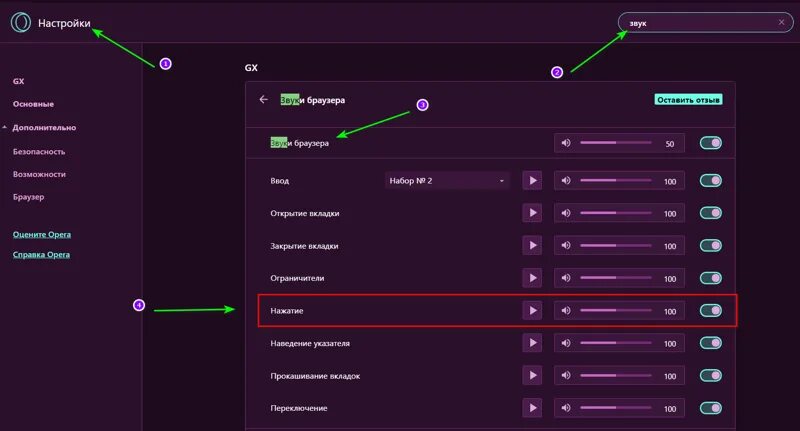The image size is (800, 431).
Task: Click the Оставить отзыв button
Action: [688, 99]
